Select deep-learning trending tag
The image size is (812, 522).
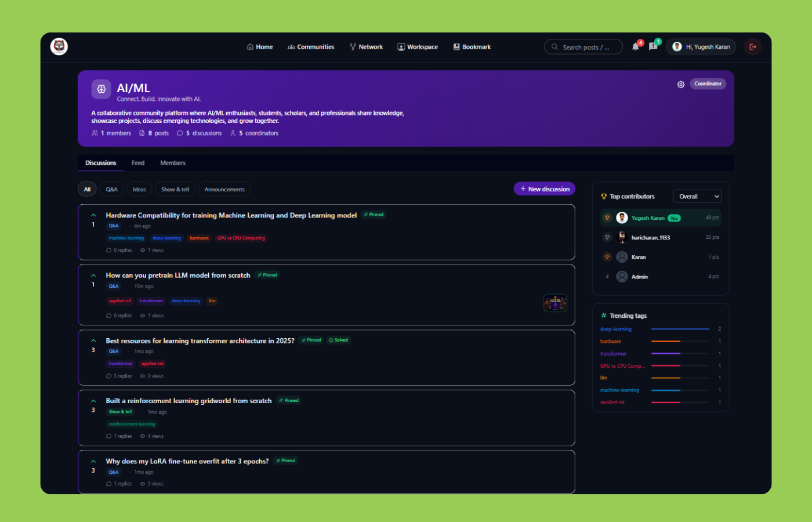pos(616,329)
